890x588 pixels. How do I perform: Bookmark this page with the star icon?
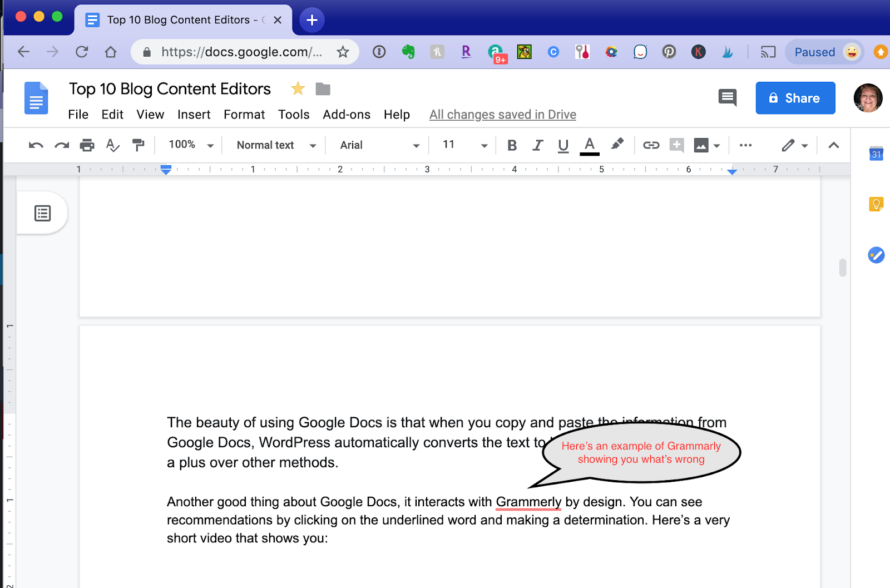(343, 52)
